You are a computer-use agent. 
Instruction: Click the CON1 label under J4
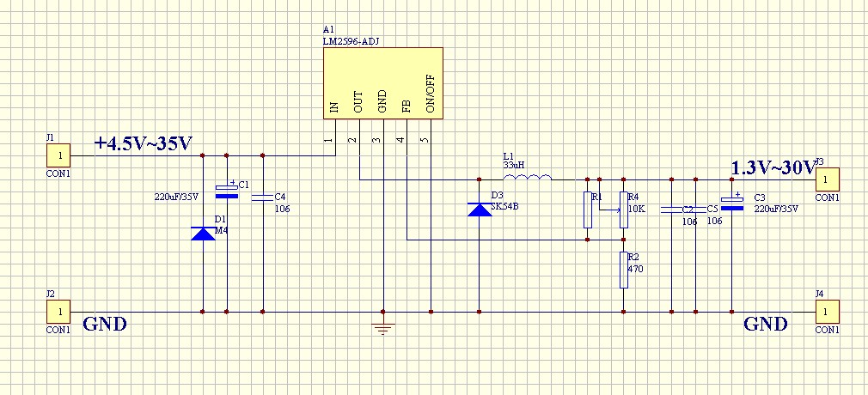(827, 330)
